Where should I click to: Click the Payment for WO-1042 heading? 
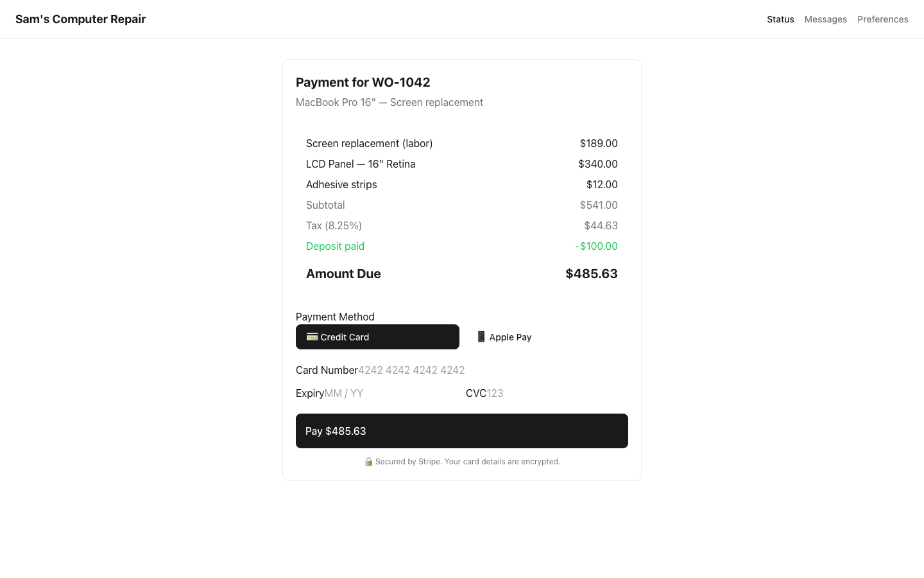pos(363,82)
